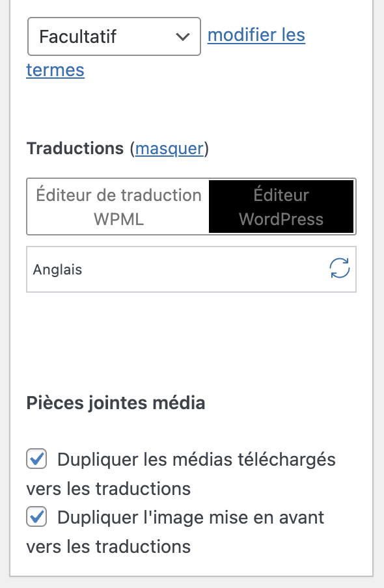Click the 'modifier les' link
The image size is (384, 588).
(x=256, y=35)
